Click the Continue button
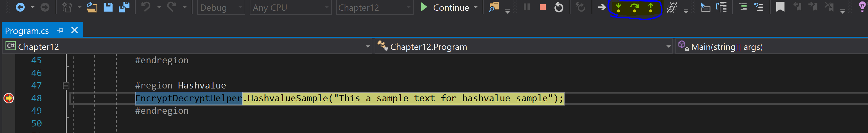 (449, 7)
